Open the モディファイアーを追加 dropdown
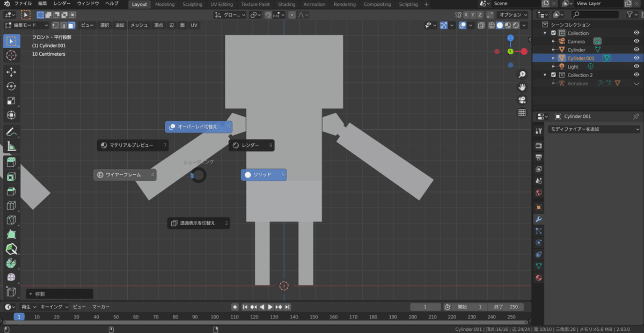644x333 pixels. coord(594,129)
